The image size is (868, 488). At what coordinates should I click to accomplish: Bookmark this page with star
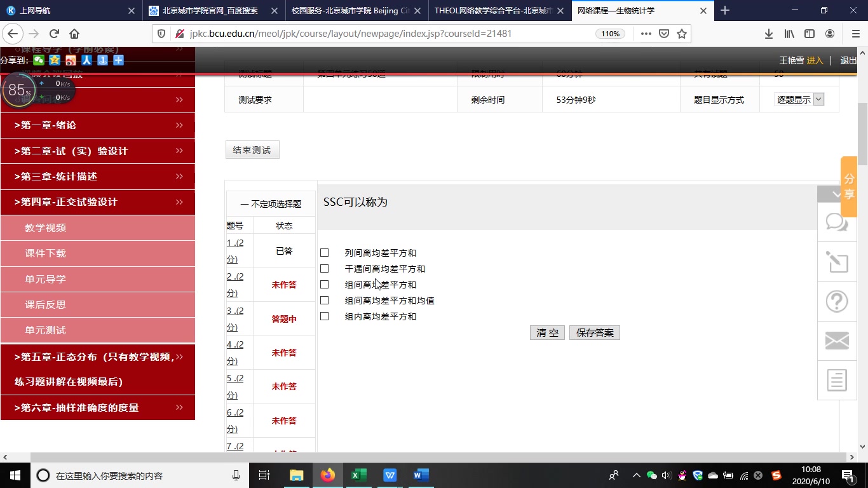pyautogui.click(x=682, y=34)
